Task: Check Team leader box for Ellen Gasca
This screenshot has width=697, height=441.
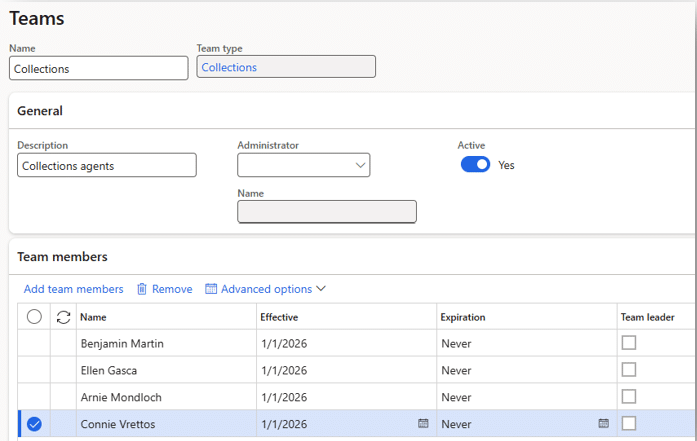Action: [x=628, y=370]
